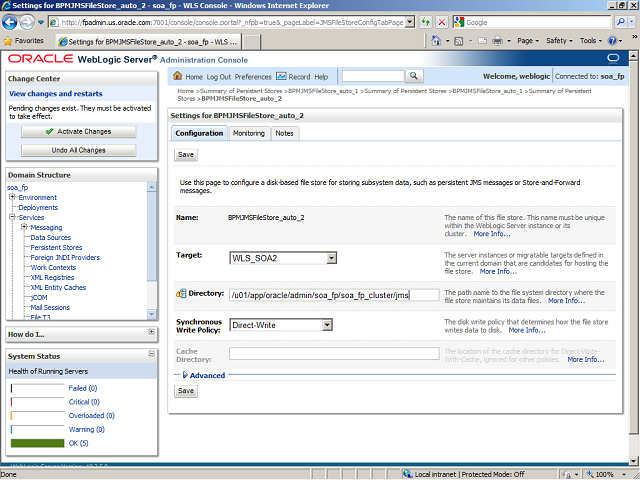Click the browser back arrow button
This screenshot has width=640, height=480.
14,21
